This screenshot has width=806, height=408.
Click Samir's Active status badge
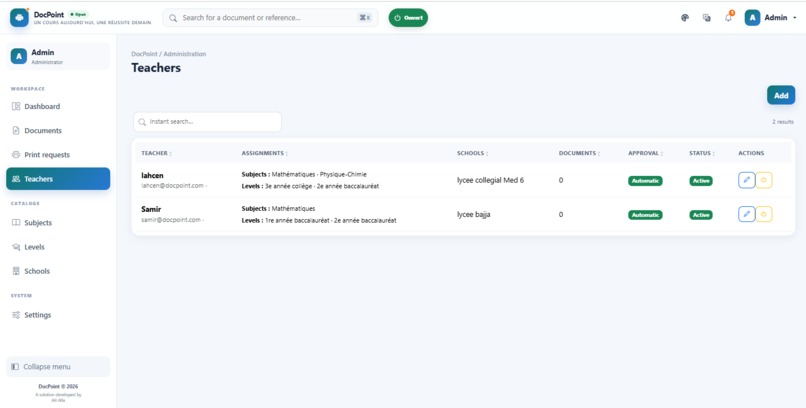(701, 215)
